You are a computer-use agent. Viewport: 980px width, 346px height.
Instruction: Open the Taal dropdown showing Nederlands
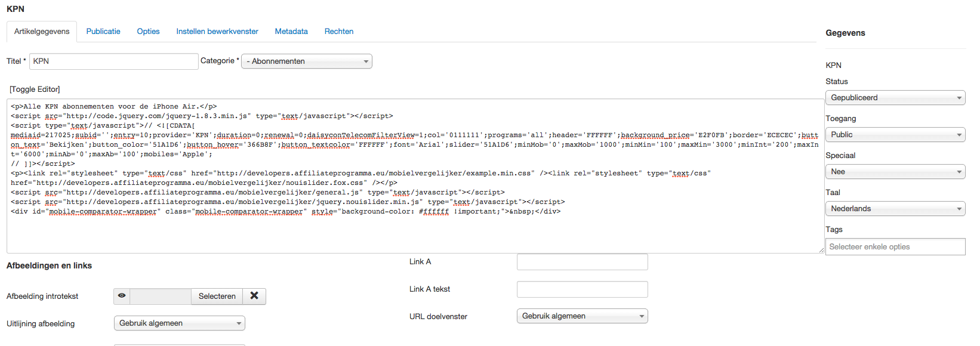click(895, 209)
